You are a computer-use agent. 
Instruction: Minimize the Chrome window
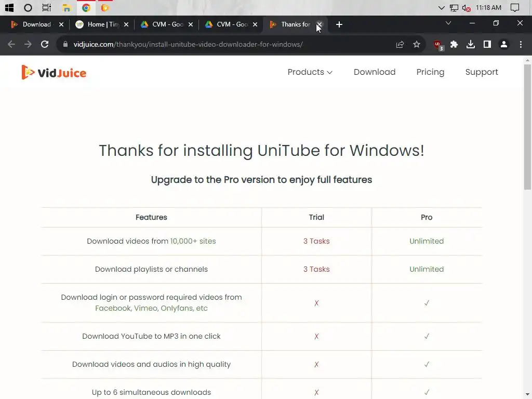[472, 23]
